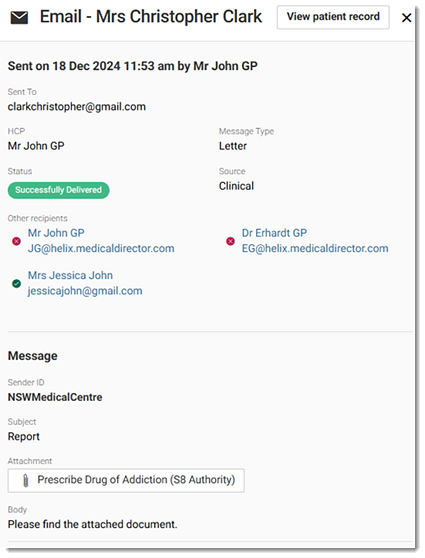Click the 'Please find the attached document.' body text
This screenshot has width=425, height=558.
[x=93, y=524]
